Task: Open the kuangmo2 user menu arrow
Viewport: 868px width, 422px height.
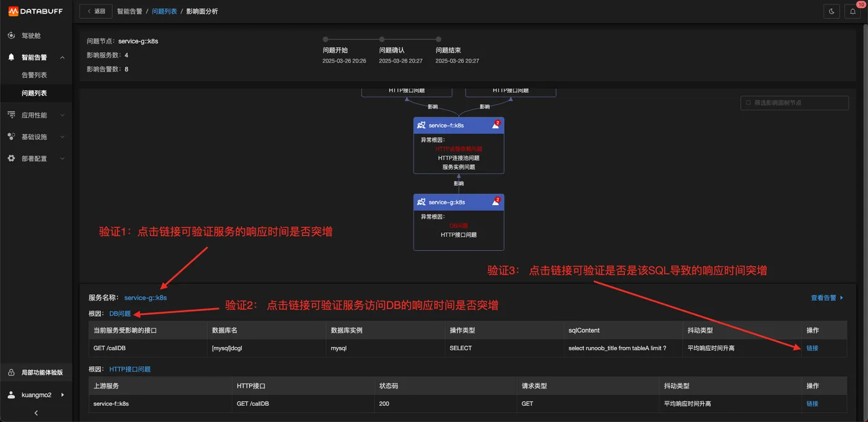Action: tap(63, 395)
